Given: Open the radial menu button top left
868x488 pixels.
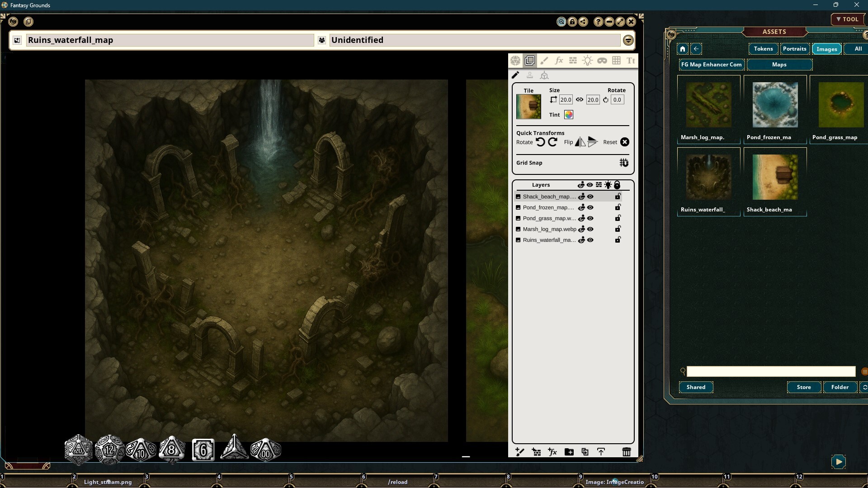Looking at the screenshot, I should pyautogui.click(x=13, y=21).
